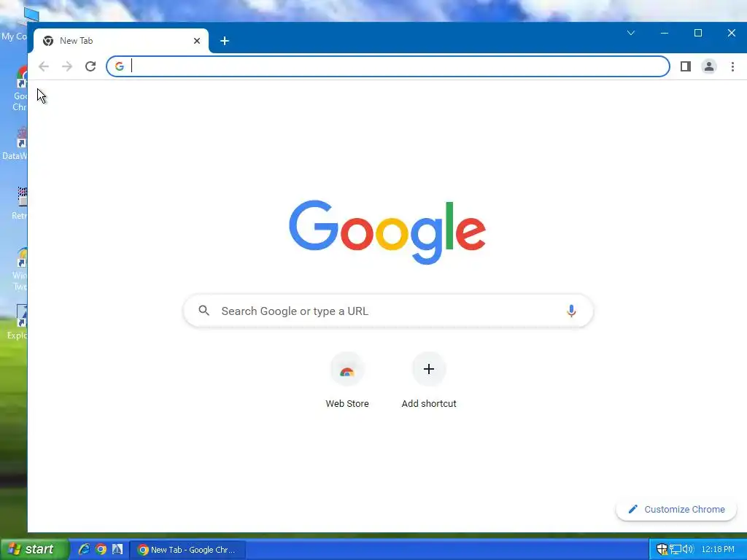Click the Search Google or type a URL box
Viewport: 747px width, 560px height.
[388, 311]
